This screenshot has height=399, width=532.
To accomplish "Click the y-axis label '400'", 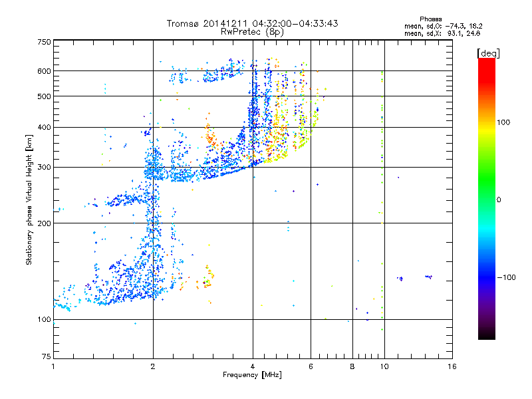I will pos(44,127).
